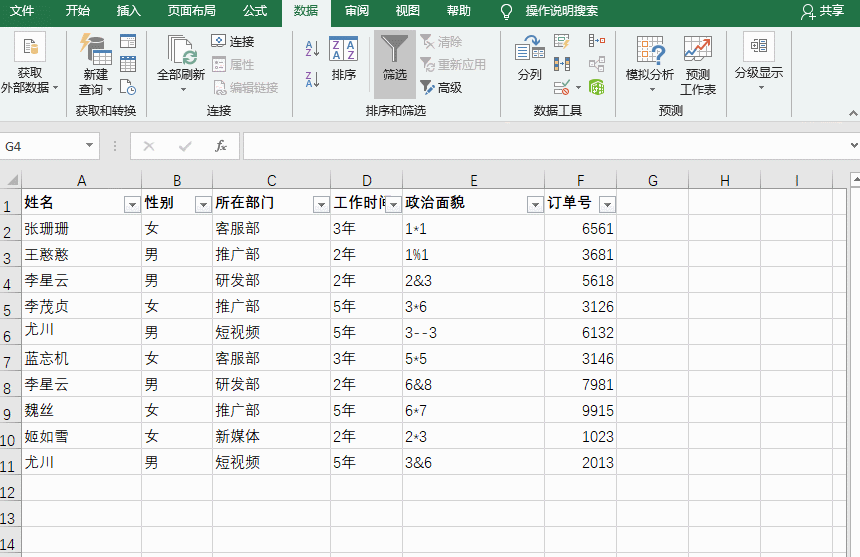
Task: Open the 订单号 column filter dropdown
Action: pos(607,204)
